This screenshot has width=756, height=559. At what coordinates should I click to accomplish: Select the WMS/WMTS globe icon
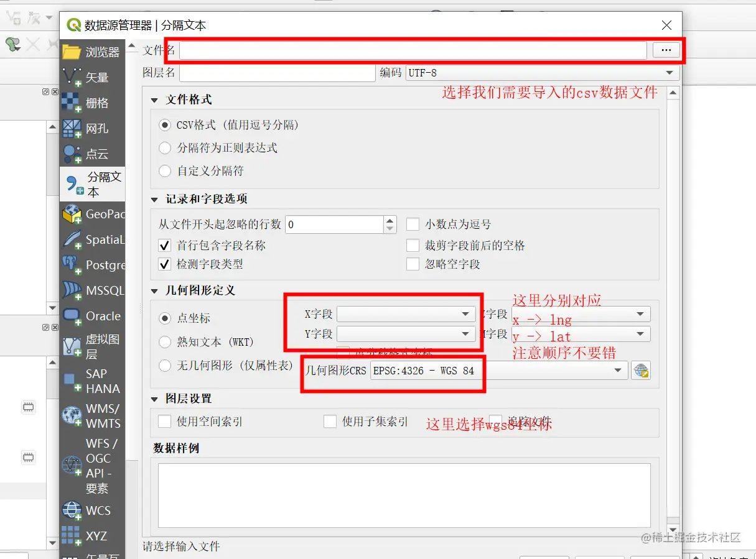coord(72,415)
